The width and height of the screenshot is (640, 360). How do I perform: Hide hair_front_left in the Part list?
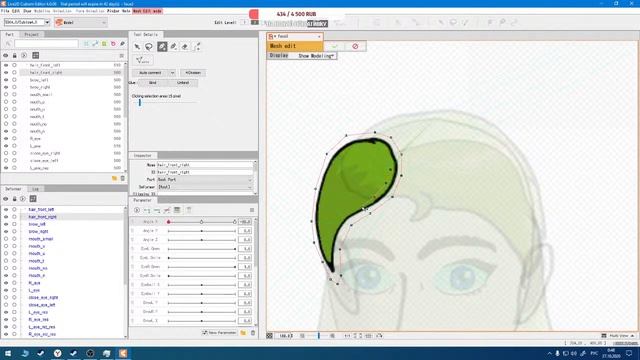click(x=6, y=65)
